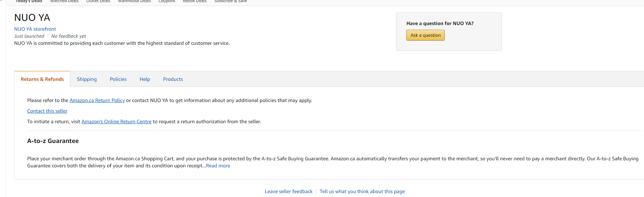
Task: Open Tell us what you think link
Action: [362, 191]
